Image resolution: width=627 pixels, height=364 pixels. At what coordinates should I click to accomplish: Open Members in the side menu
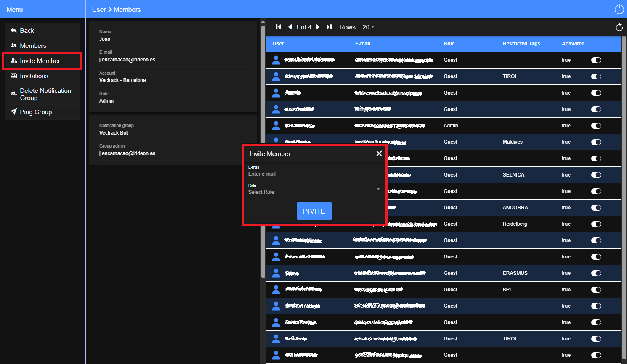point(43,46)
